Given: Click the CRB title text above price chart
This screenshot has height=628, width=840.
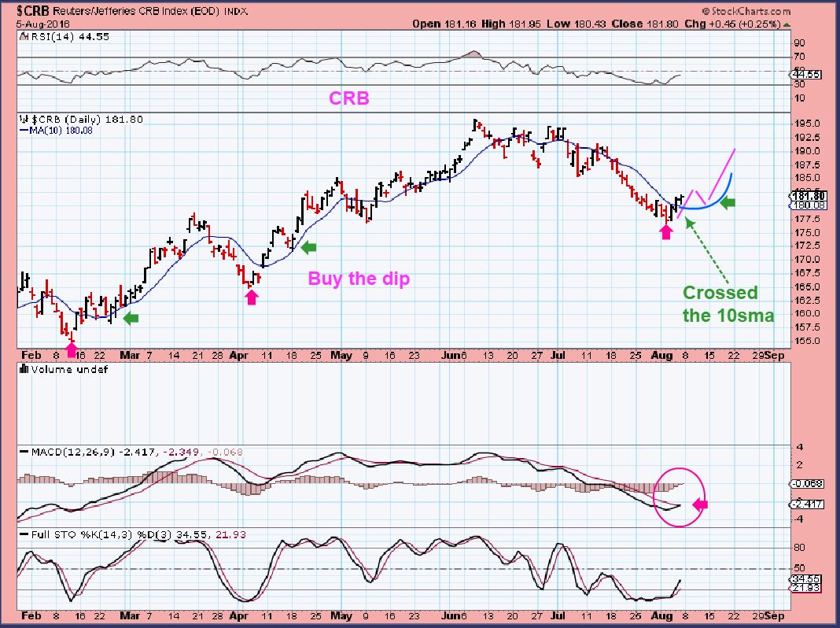Looking at the screenshot, I should click(348, 98).
